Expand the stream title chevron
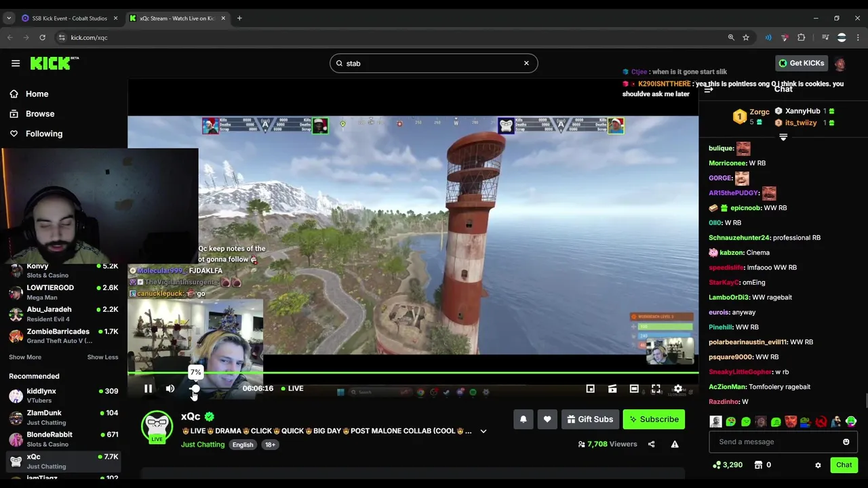Image resolution: width=868 pixels, height=488 pixels. (484, 431)
